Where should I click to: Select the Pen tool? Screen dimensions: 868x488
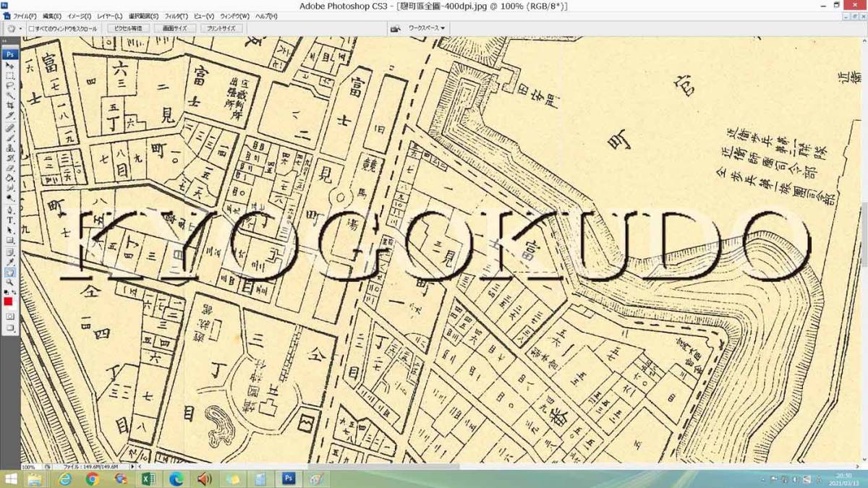pyautogui.click(x=10, y=210)
